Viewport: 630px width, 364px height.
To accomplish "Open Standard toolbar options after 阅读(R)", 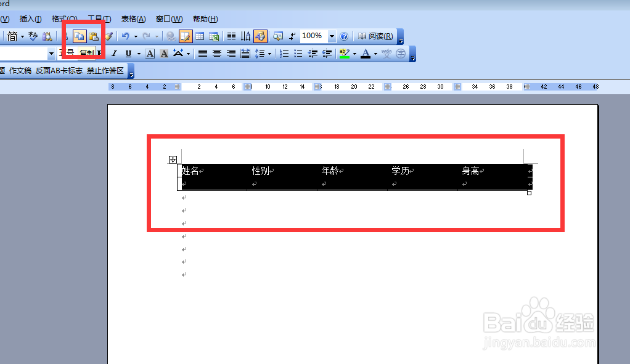I will point(400,36).
